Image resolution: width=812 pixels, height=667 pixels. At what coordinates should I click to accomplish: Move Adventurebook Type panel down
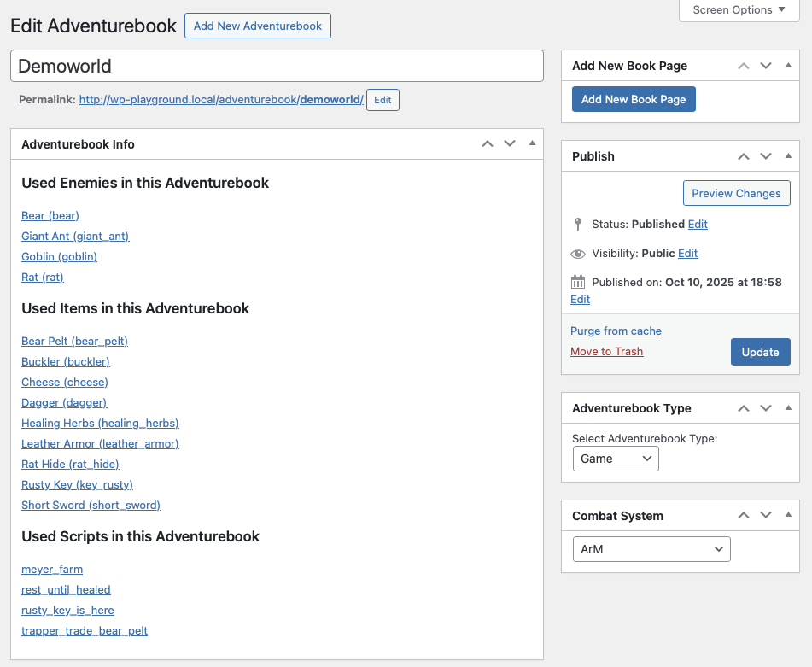[766, 408]
